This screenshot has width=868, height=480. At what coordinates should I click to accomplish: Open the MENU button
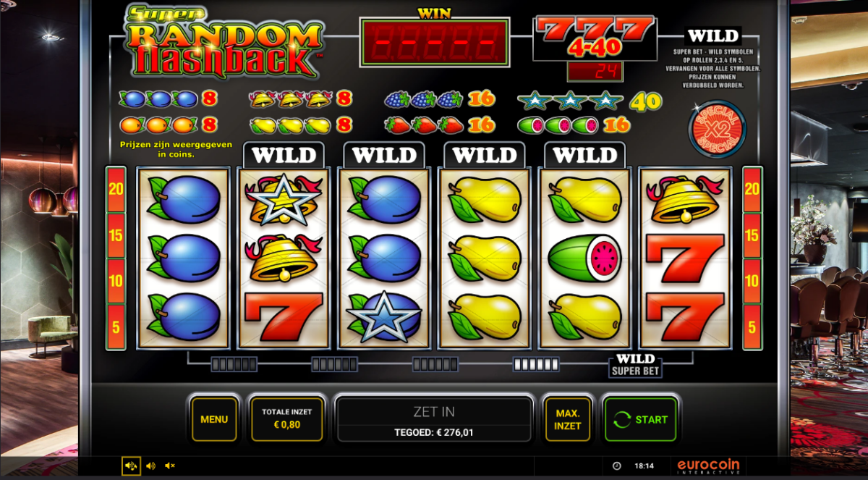[214, 419]
